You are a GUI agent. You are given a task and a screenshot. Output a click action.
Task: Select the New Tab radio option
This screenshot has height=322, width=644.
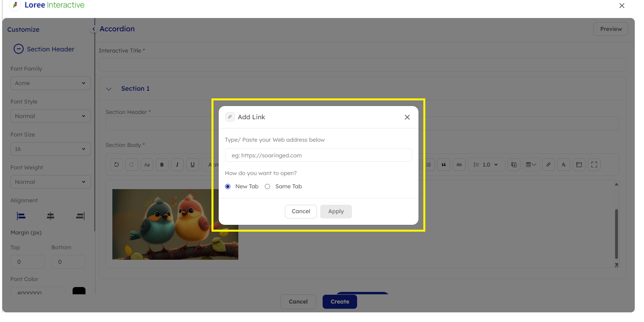coord(228,187)
